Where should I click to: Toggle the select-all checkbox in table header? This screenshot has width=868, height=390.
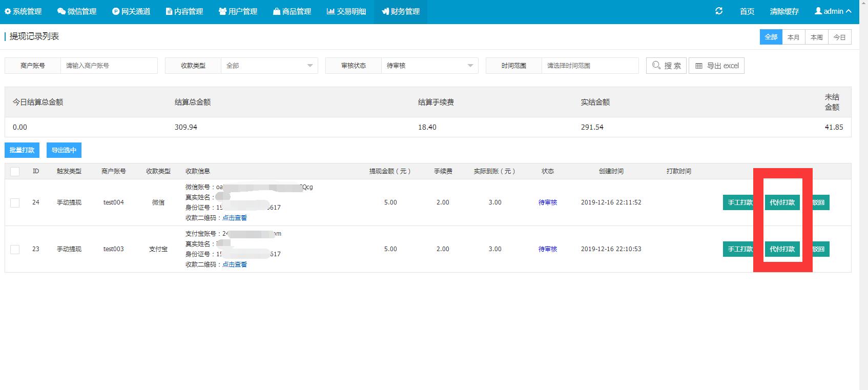(x=15, y=172)
